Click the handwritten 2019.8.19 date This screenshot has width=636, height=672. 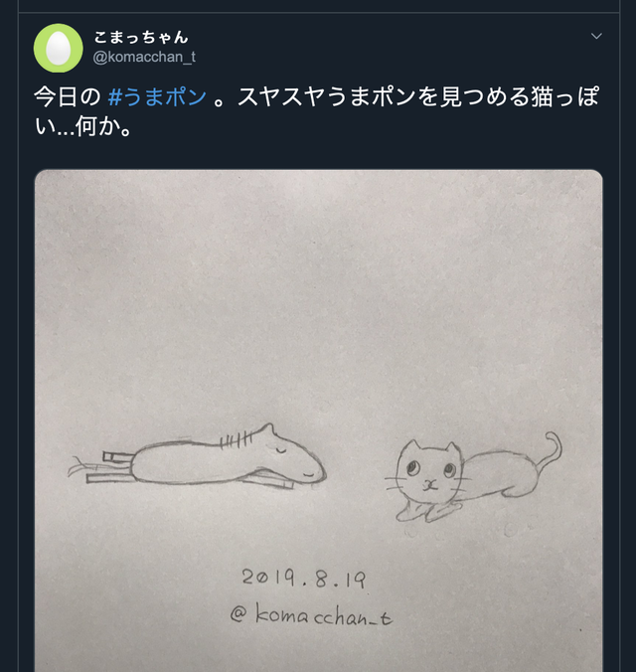(303, 578)
